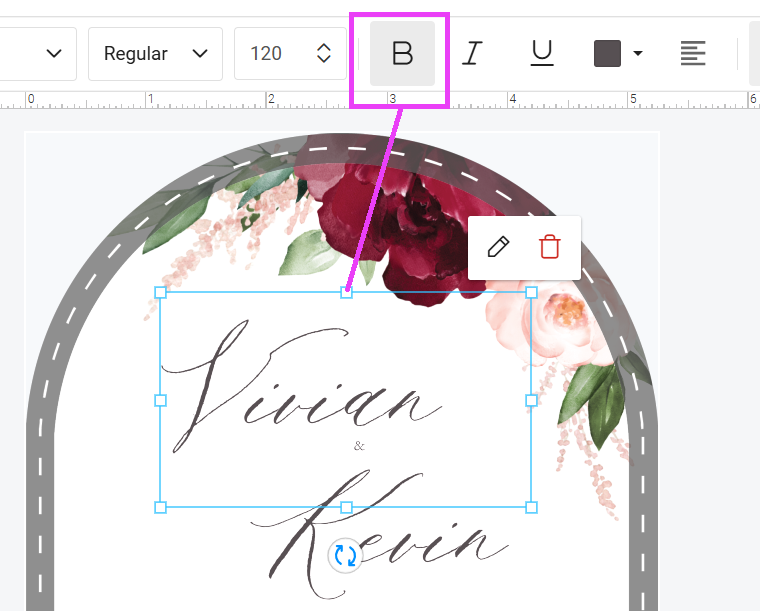760x611 pixels.
Task: Click the red trash delete icon
Action: (x=550, y=247)
